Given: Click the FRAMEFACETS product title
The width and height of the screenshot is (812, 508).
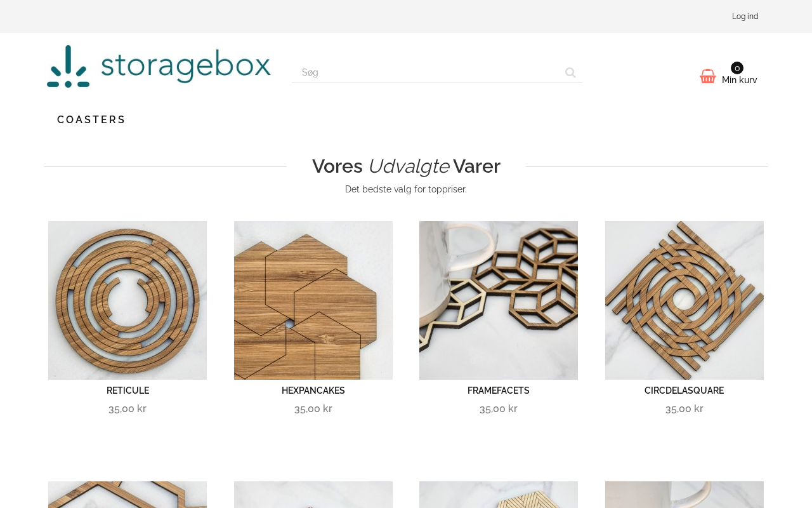Looking at the screenshot, I should coord(499,391).
